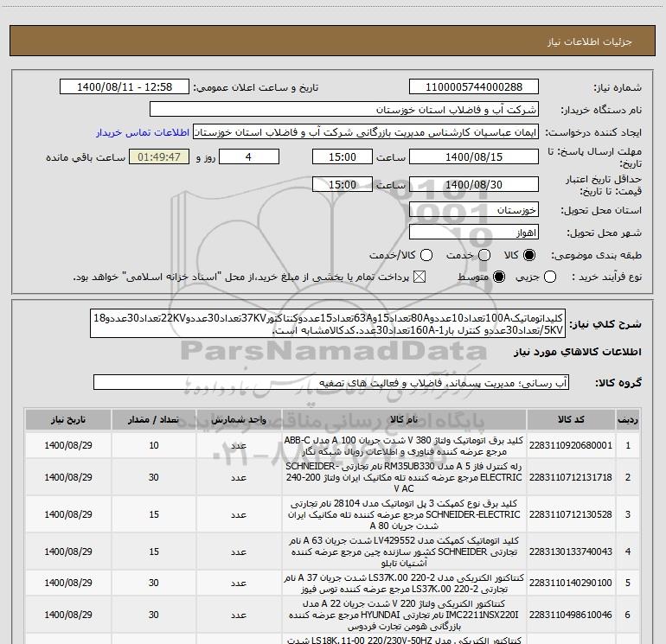Viewport: 666px width, 644px height.
Task: Open buyer contact info link اطلاعات تماس خریدار
Action: point(143,132)
